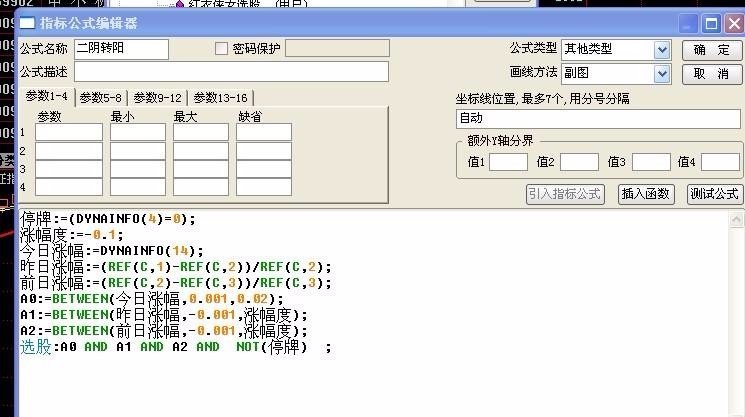Click the code editor scrollbar up arrow

pyautogui.click(x=736, y=219)
